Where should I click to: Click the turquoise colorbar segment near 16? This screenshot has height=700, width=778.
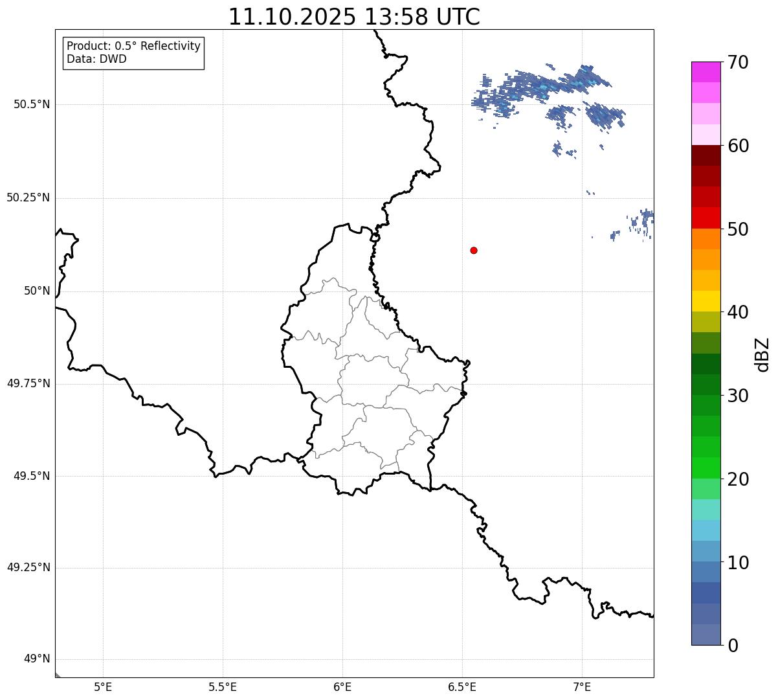point(706,510)
